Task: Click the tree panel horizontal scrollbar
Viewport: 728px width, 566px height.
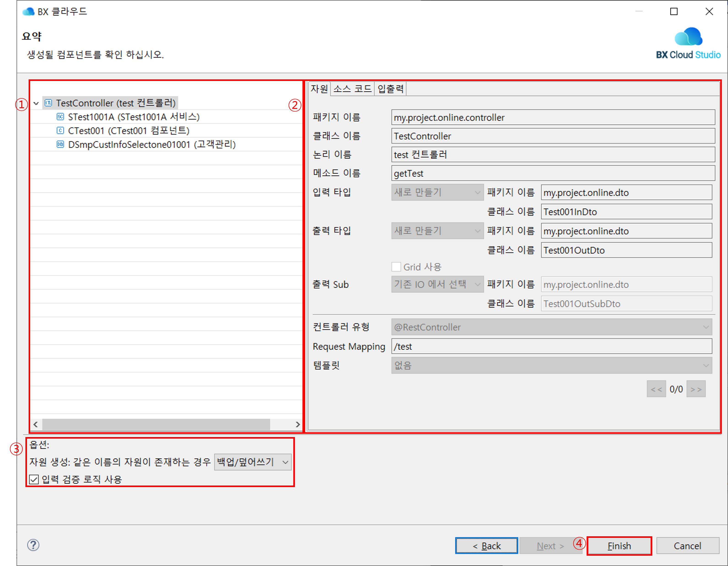Action: (x=156, y=424)
